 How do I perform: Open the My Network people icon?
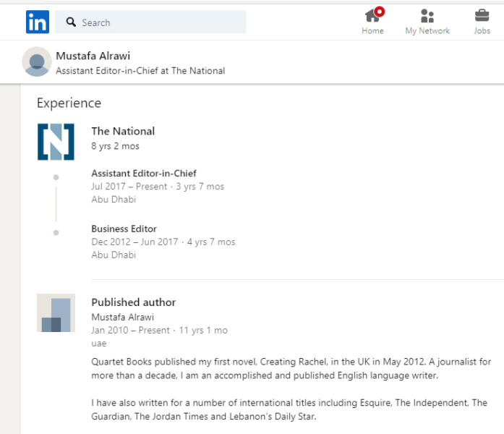point(427,16)
